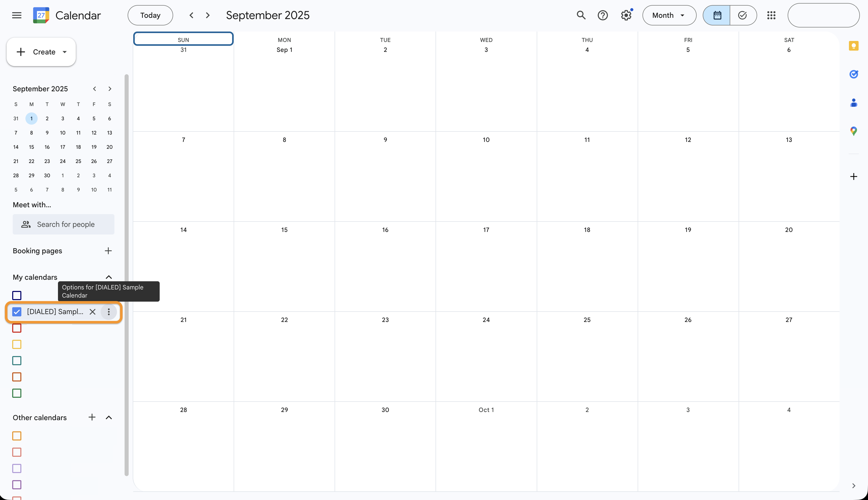Screen dimensions: 868x500
Task: Open the Create menu
Action: [41, 52]
